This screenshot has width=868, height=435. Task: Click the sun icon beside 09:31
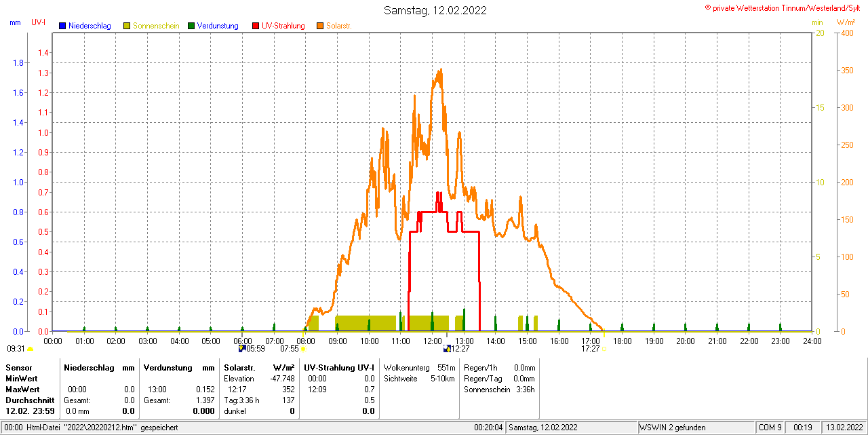[x=30, y=349]
